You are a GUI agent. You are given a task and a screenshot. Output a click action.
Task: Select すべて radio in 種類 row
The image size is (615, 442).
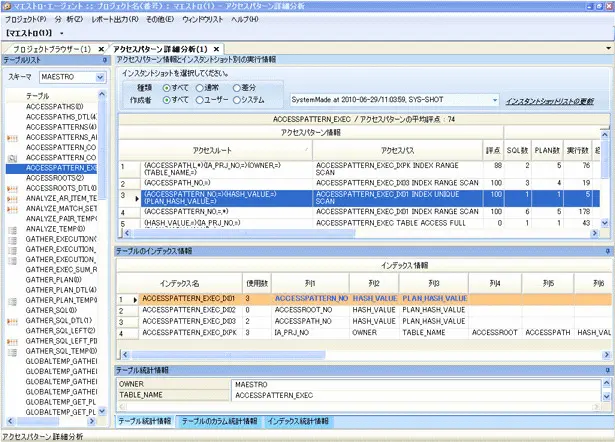pyautogui.click(x=167, y=88)
